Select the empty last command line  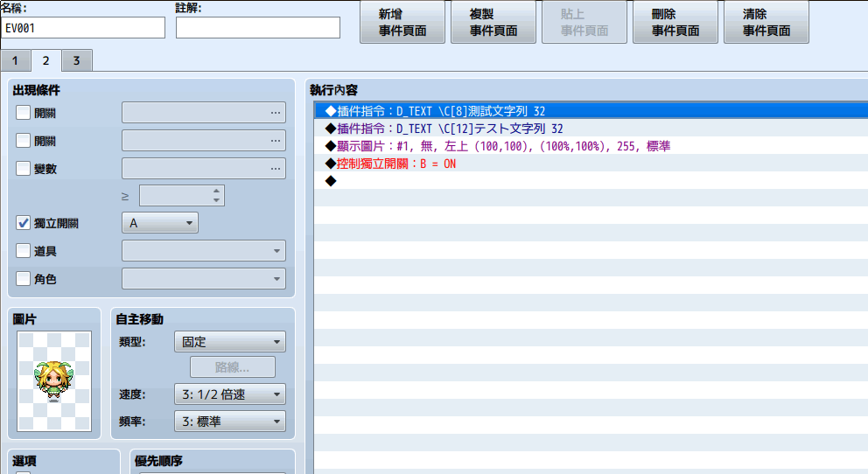tap(591, 181)
